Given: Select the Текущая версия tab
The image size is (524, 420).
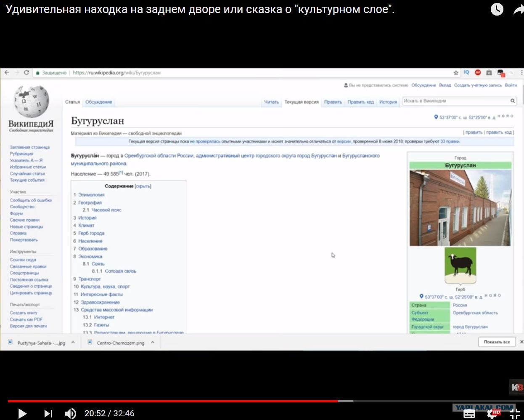Looking at the screenshot, I should tap(302, 102).
